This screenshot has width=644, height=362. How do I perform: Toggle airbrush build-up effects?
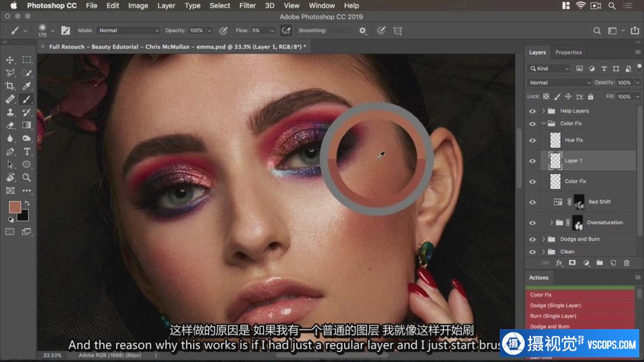286,30
